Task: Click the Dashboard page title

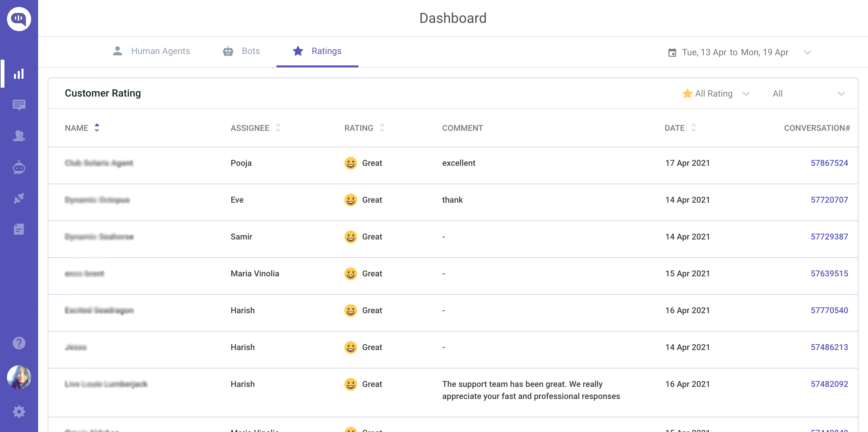Action: click(x=452, y=18)
